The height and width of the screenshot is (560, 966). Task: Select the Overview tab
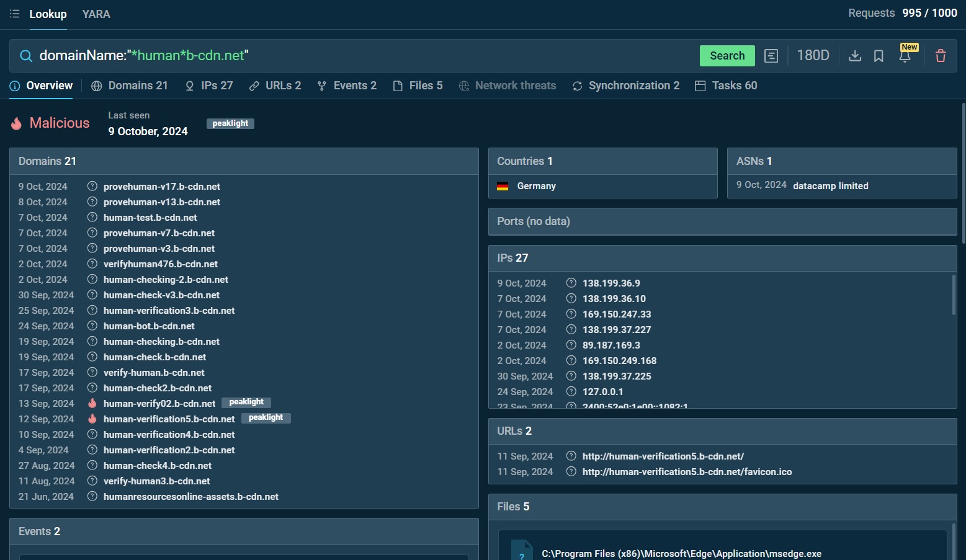pos(41,86)
